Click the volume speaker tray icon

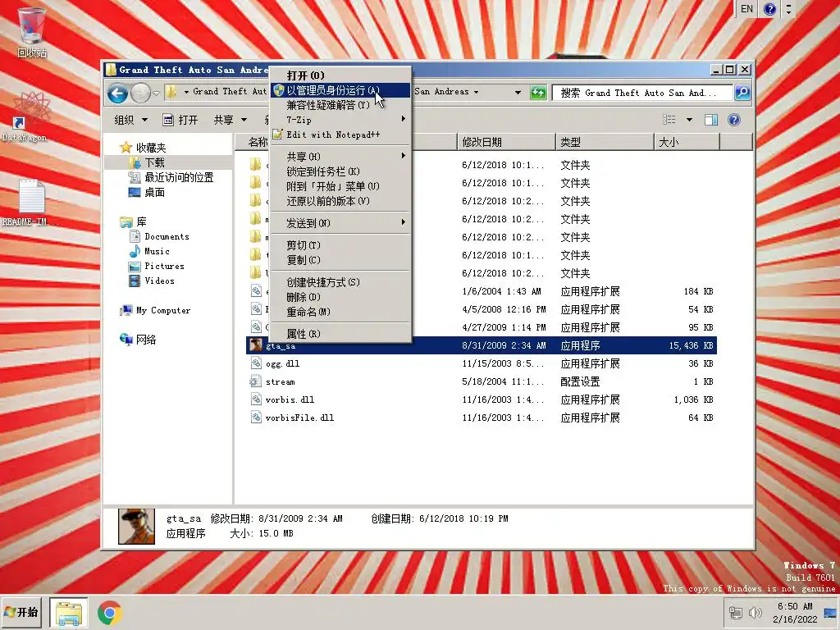tap(756, 612)
